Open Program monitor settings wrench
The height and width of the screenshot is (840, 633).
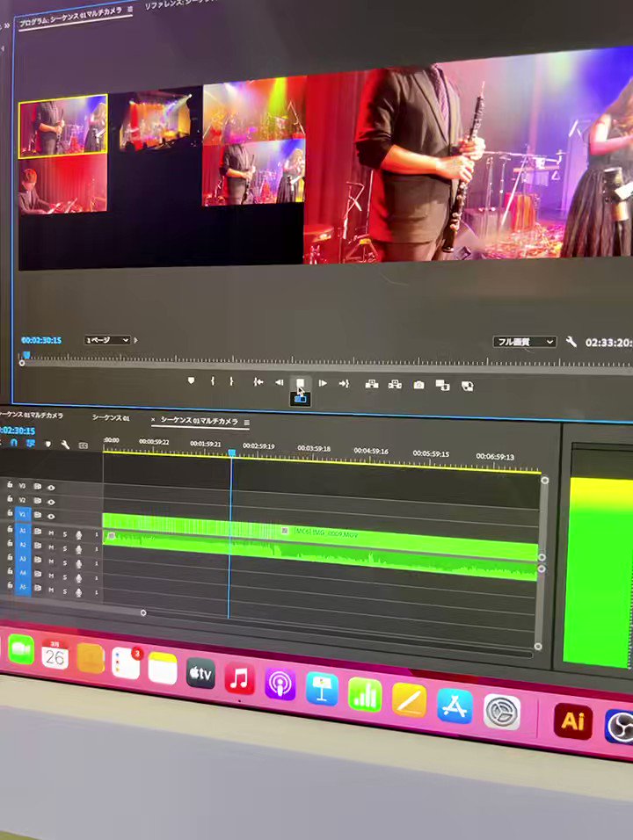coord(571,341)
